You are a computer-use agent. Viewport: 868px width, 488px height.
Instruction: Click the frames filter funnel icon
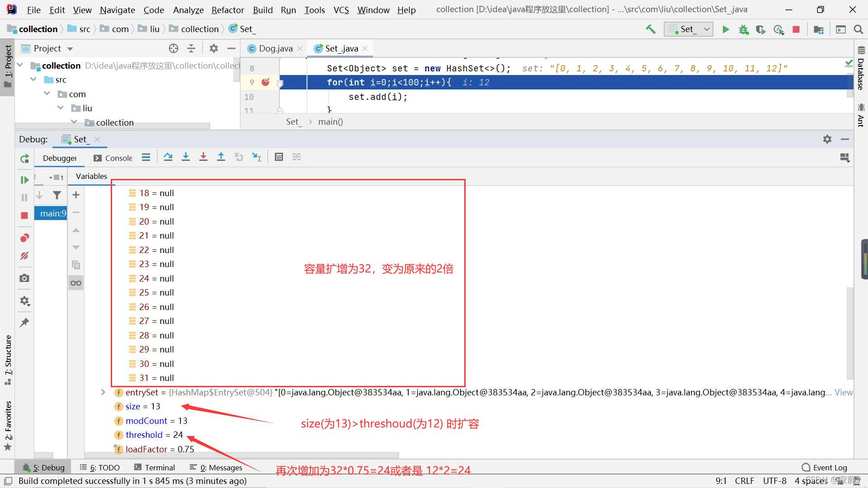[x=57, y=195]
